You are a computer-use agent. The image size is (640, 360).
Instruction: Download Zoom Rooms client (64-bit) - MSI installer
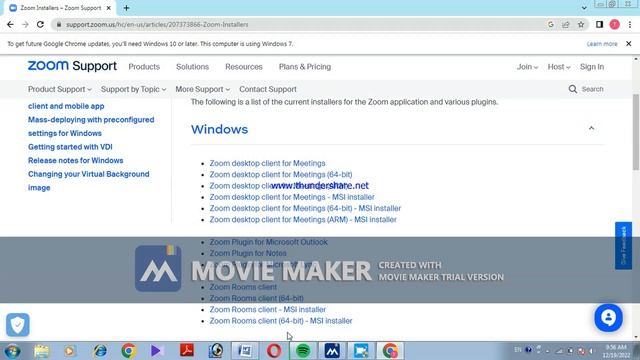[x=281, y=321]
